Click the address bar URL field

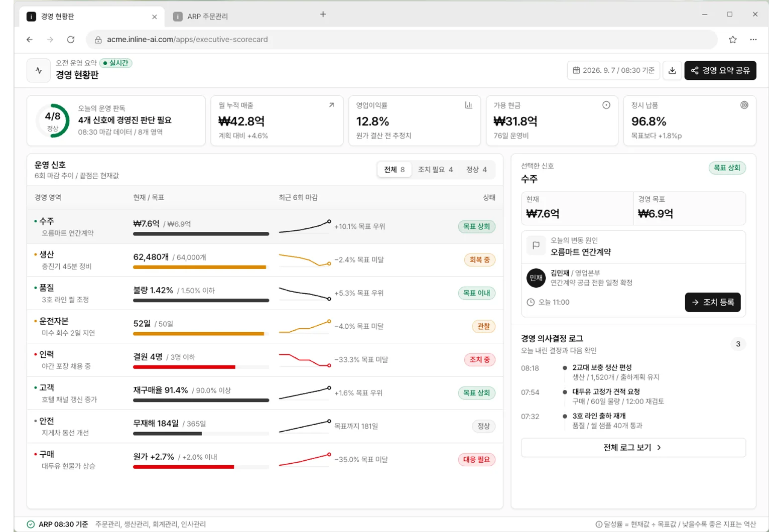click(402, 40)
